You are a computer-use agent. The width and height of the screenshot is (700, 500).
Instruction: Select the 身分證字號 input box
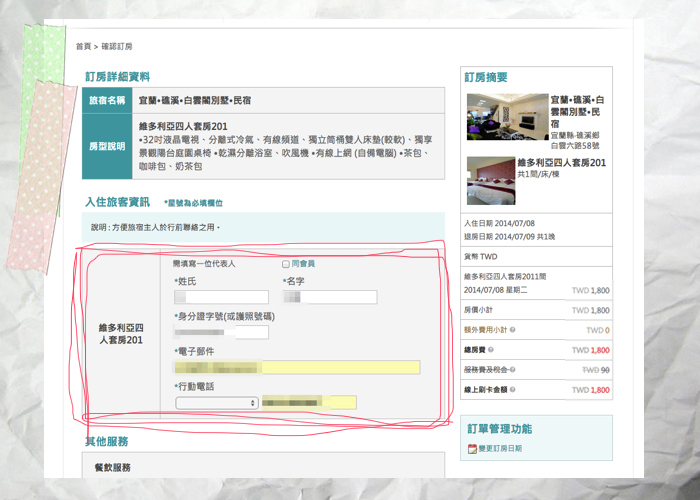[221, 332]
